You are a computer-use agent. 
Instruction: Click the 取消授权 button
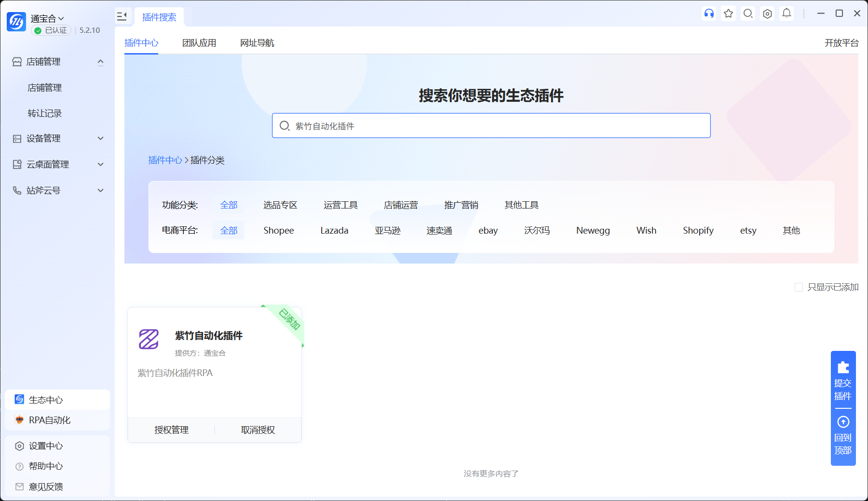(x=258, y=430)
